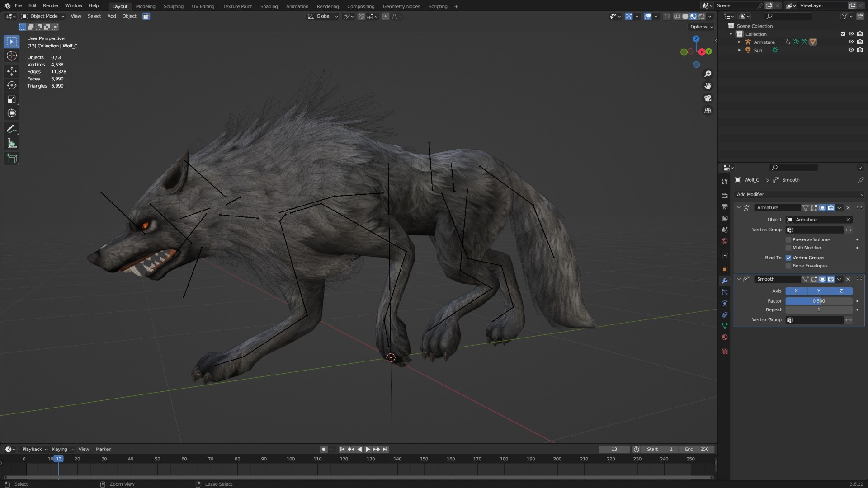Collapse the Armature modifier panel
868x488 pixels.
(x=739, y=208)
